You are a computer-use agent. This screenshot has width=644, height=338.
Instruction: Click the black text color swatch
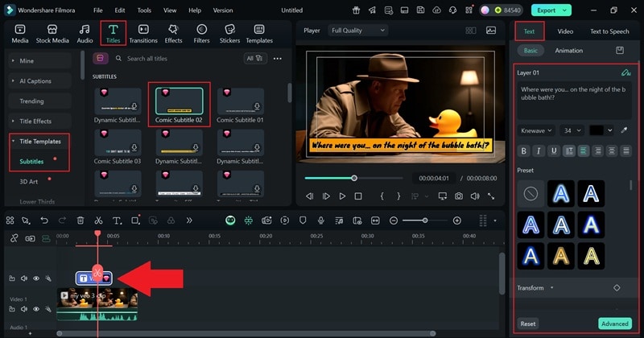597,130
